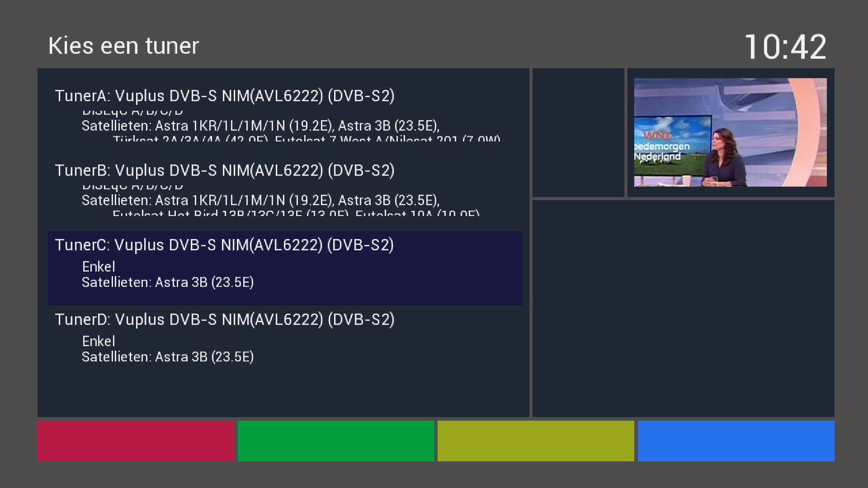This screenshot has height=488, width=868.
Task: Click TunerB's Astra 1KR satellites line
Action: tap(260, 200)
